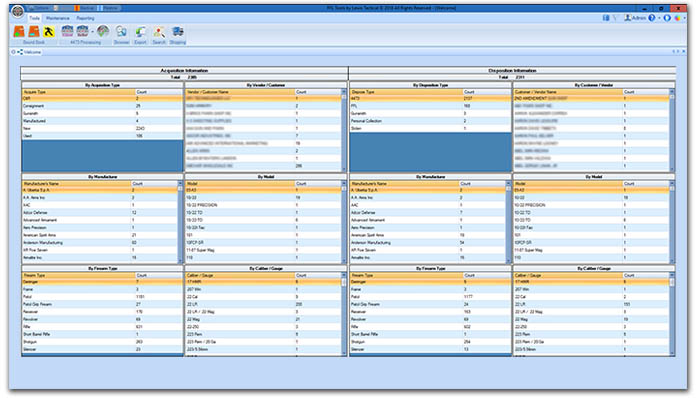The width and height of the screenshot is (700, 398).
Task: Open the first 4473 Processing icon
Action: point(67,31)
